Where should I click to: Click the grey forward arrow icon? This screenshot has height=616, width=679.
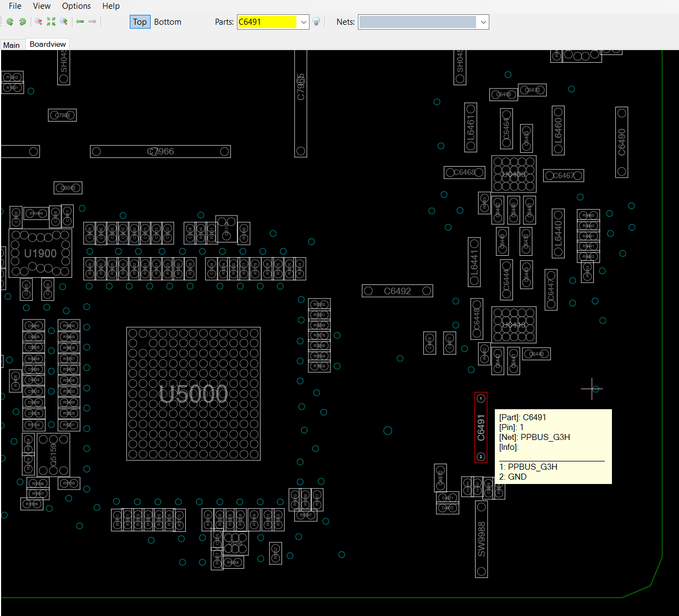92,22
